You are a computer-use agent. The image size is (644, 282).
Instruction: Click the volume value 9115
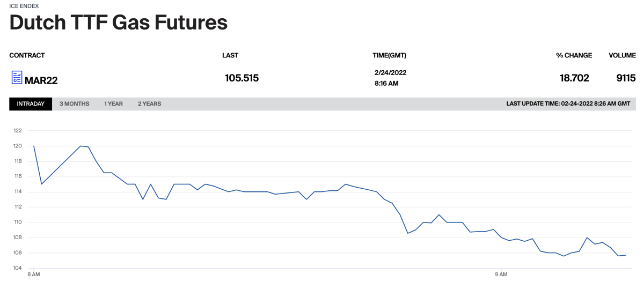click(x=626, y=78)
